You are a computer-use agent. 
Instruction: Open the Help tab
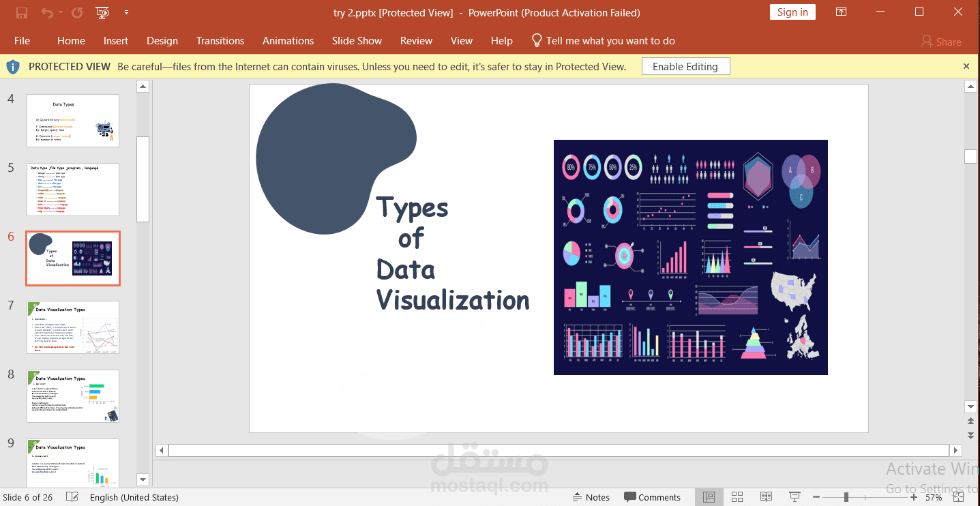tap(502, 41)
